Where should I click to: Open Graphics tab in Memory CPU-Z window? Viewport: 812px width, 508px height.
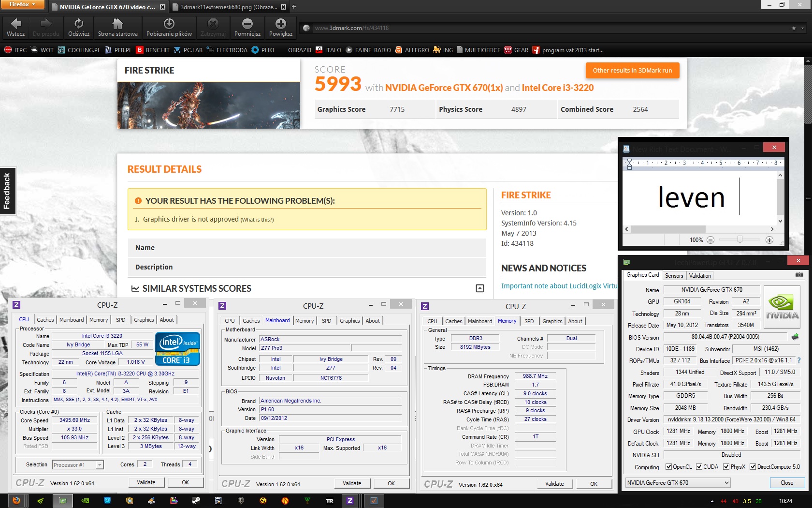pyautogui.click(x=552, y=321)
